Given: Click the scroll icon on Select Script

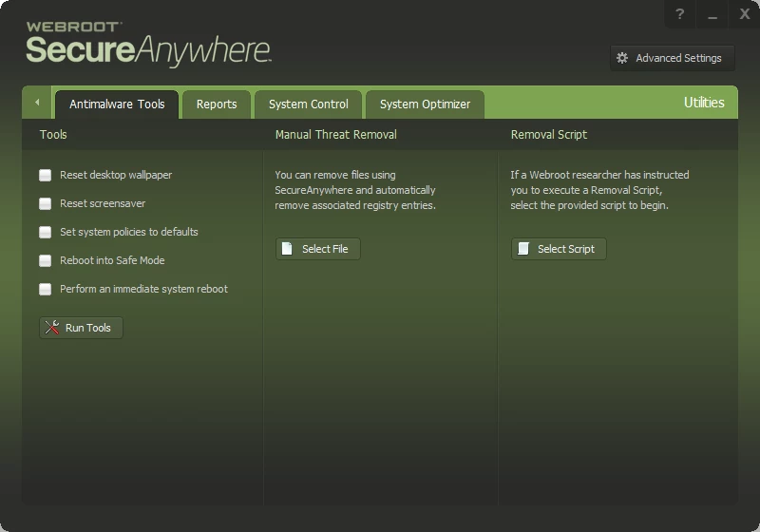Looking at the screenshot, I should point(523,249).
